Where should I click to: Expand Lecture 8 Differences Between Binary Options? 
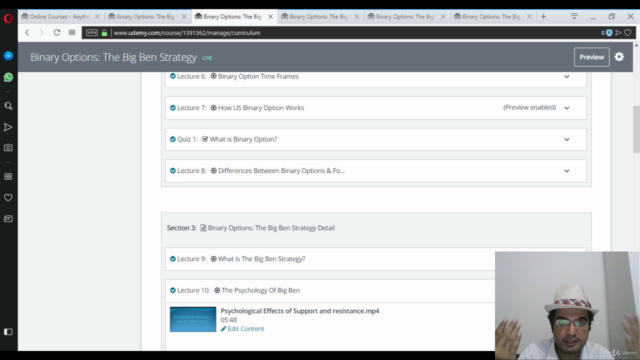tap(567, 171)
